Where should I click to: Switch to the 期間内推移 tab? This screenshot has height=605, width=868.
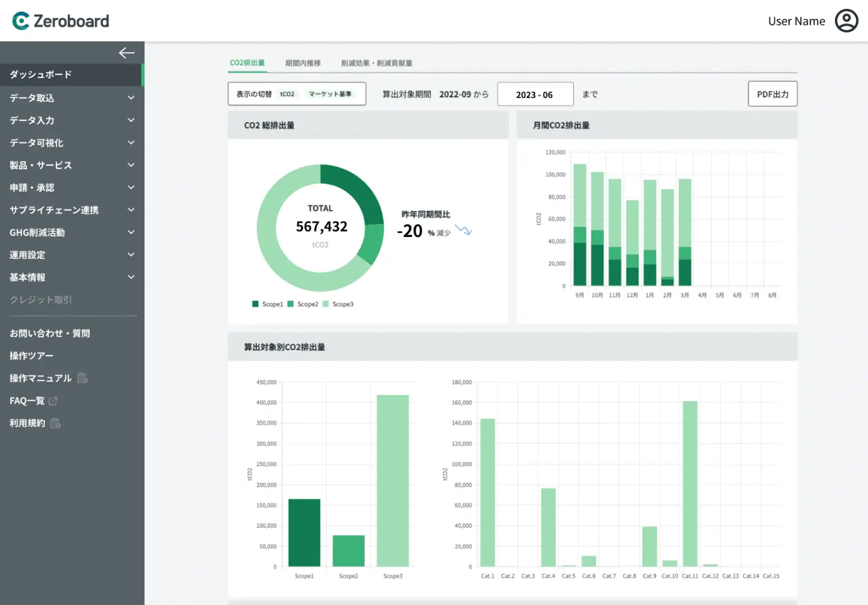(x=303, y=63)
